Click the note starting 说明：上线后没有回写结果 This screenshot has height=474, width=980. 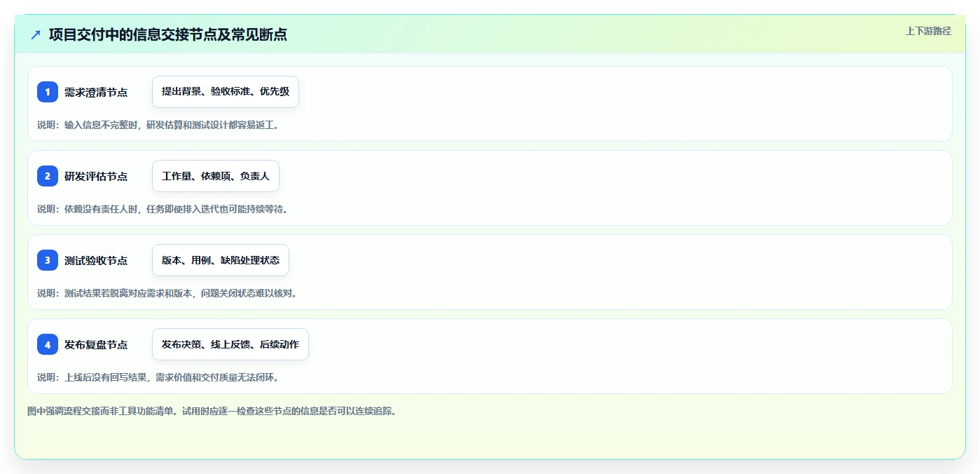tap(158, 377)
